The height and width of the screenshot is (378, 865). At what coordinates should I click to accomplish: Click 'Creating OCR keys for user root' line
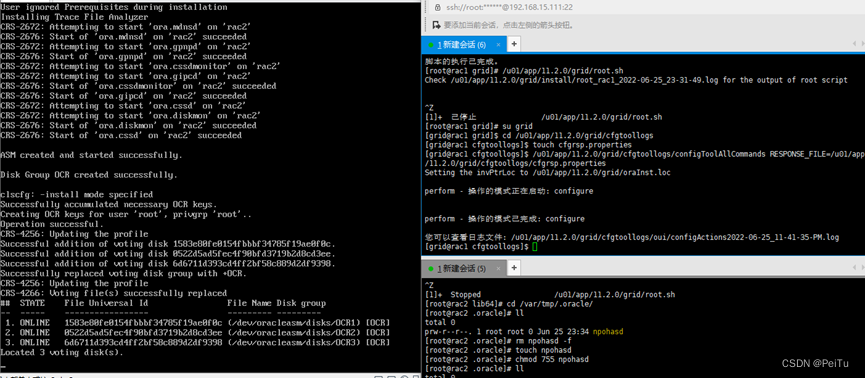point(126,215)
